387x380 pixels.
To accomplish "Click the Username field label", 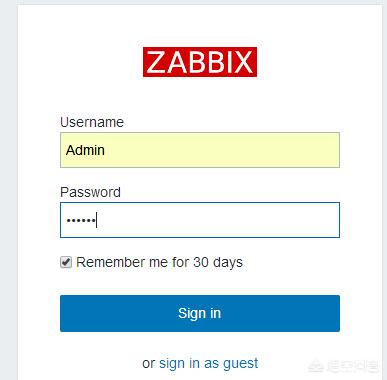I will click(92, 122).
